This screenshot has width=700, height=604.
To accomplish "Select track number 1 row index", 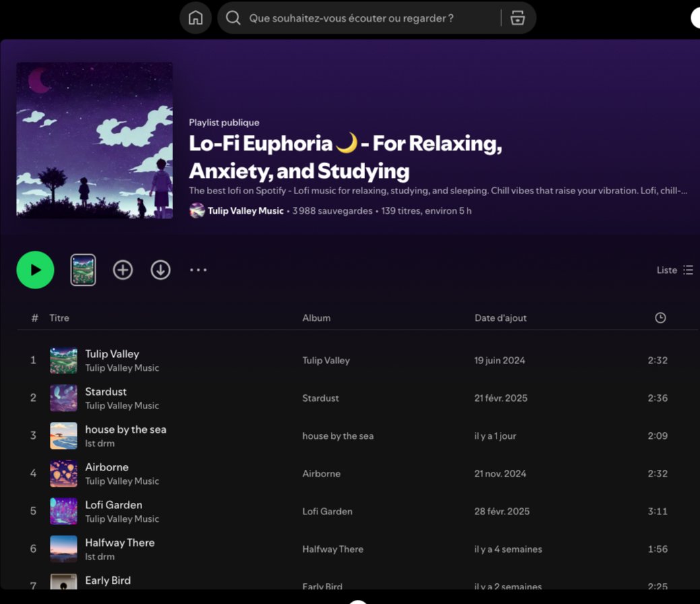I will (x=33, y=360).
